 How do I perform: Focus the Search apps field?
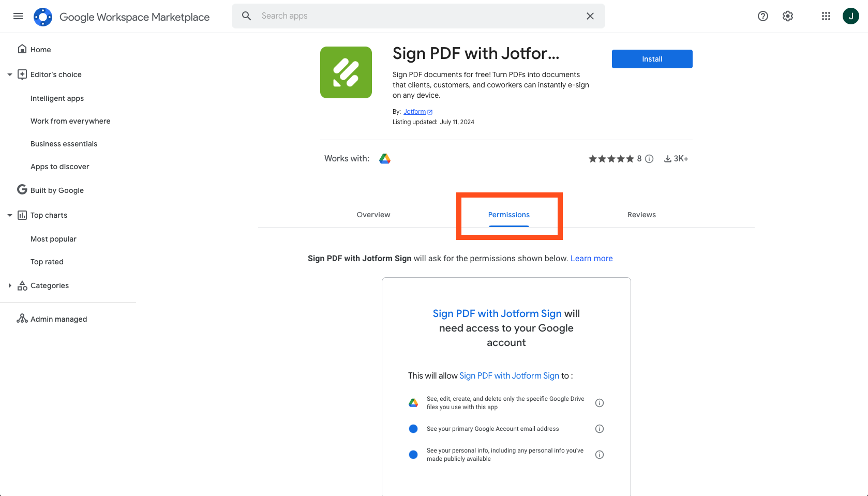tap(418, 16)
